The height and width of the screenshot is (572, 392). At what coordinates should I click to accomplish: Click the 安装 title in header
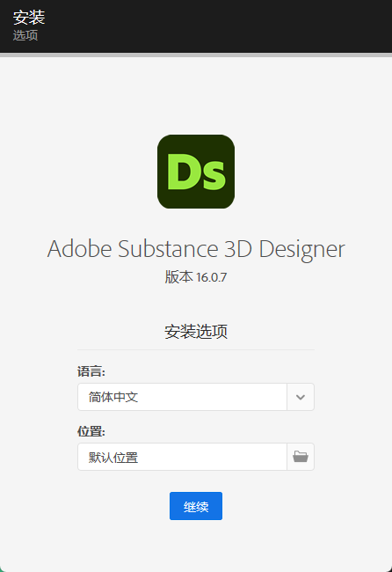29,17
